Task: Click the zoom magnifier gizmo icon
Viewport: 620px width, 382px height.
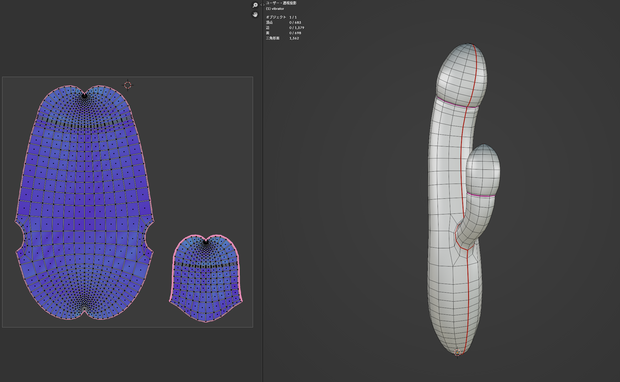Action: click(255, 5)
